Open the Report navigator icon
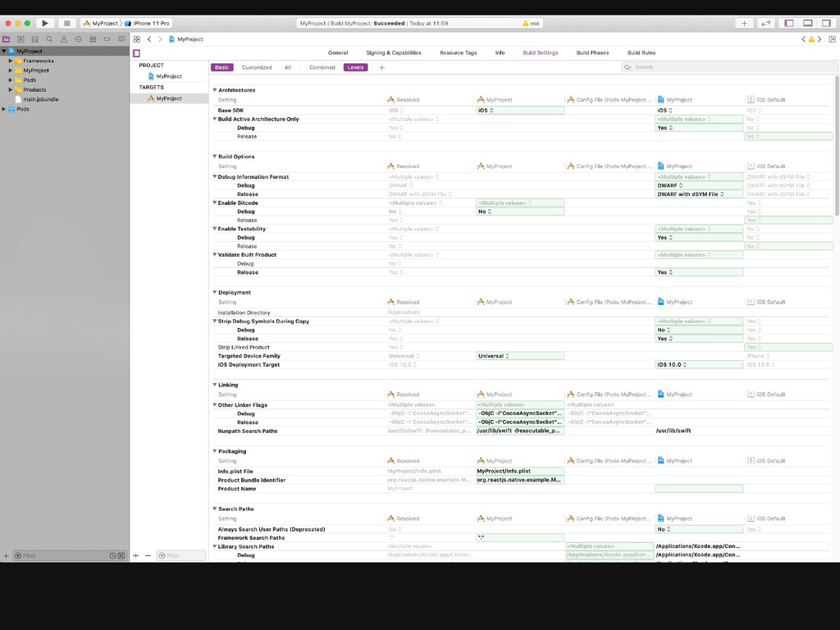The height and width of the screenshot is (630, 840). (x=121, y=39)
